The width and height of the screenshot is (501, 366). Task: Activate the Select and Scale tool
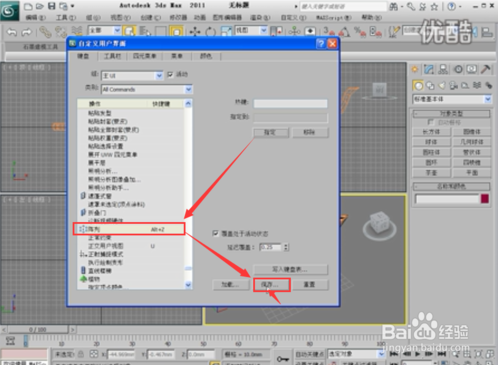tap(226, 32)
